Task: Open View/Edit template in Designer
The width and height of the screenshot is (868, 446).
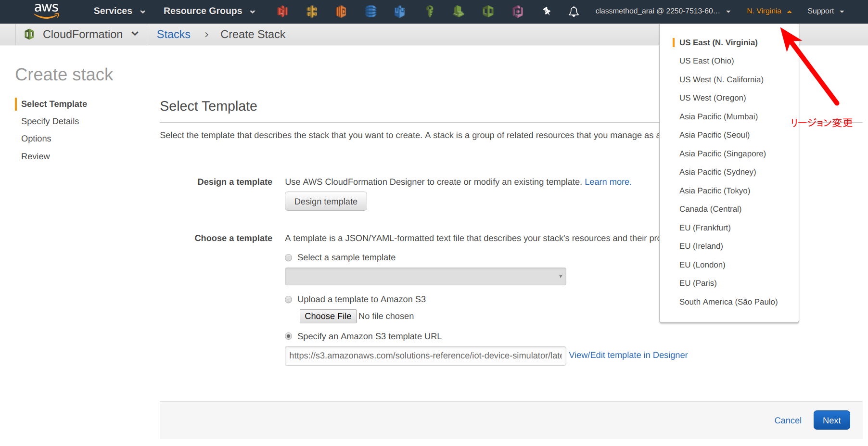Action: [x=628, y=355]
